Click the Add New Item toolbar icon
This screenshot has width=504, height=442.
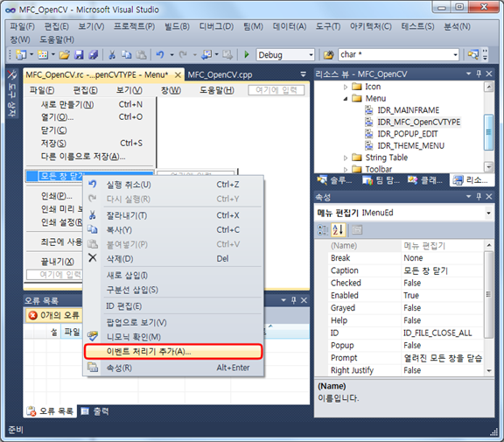pos(43,54)
